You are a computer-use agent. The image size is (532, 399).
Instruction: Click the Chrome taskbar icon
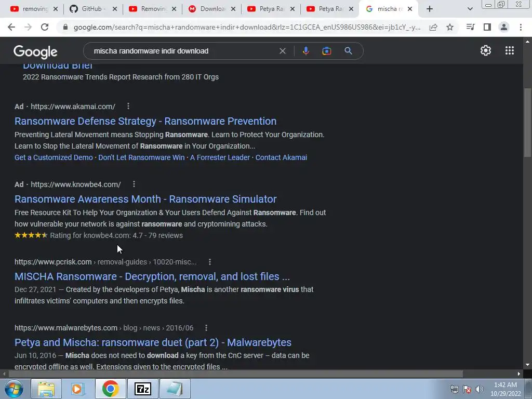point(110,389)
